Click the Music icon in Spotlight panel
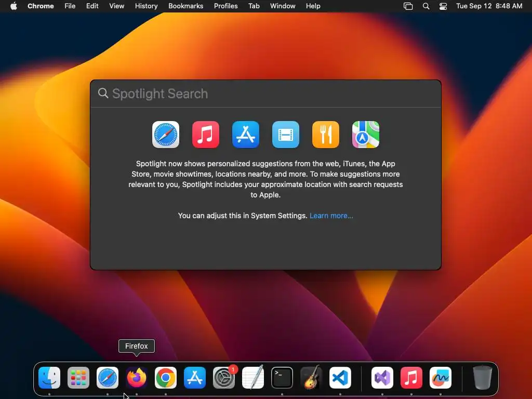This screenshot has width=532, height=399. pos(206,135)
